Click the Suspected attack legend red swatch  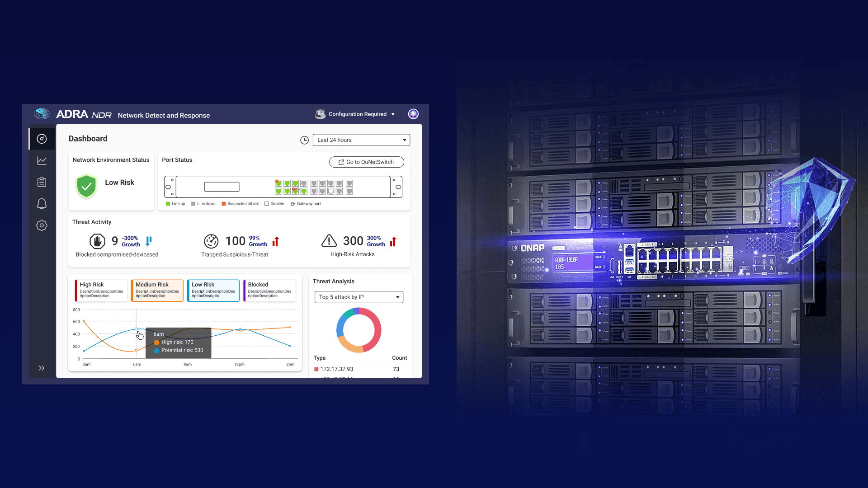pyautogui.click(x=224, y=204)
